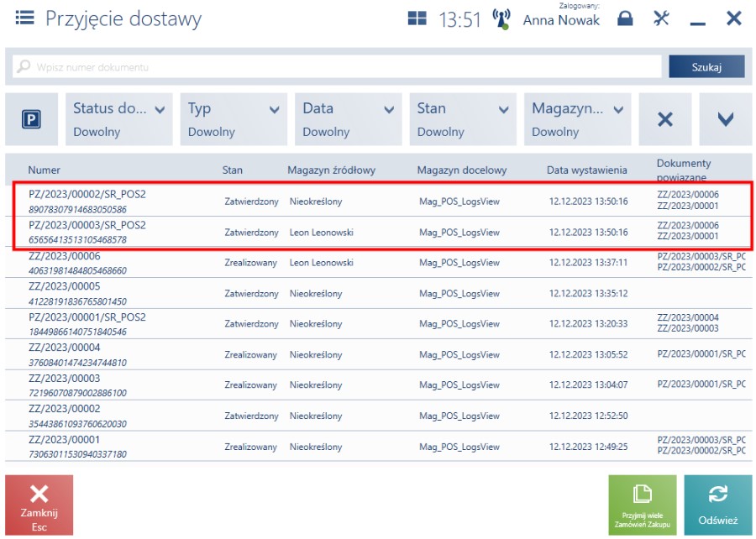Click Leon Leonowski in ZZ/2023/00006 row
This screenshot has width=756, height=539.
click(x=321, y=263)
